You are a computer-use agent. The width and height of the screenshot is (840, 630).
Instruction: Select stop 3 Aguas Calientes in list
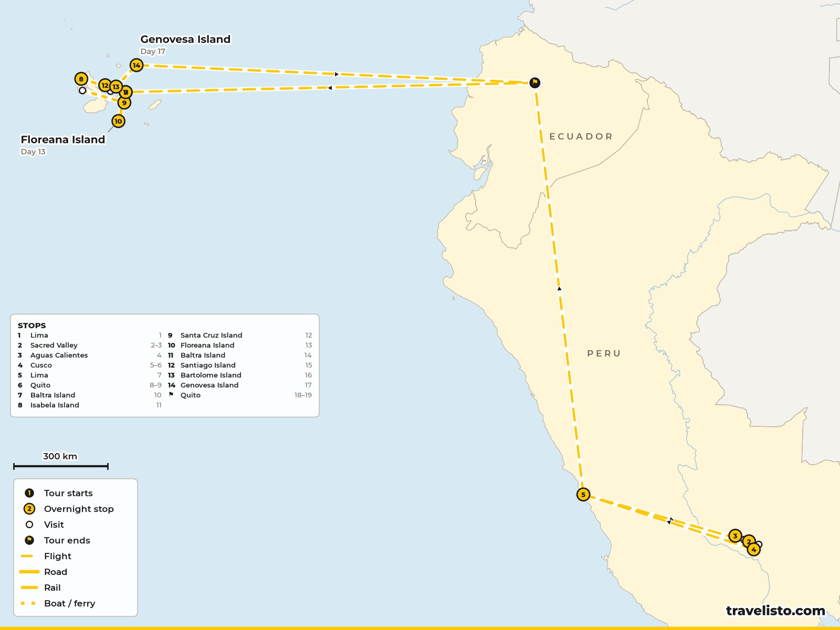click(x=90, y=355)
